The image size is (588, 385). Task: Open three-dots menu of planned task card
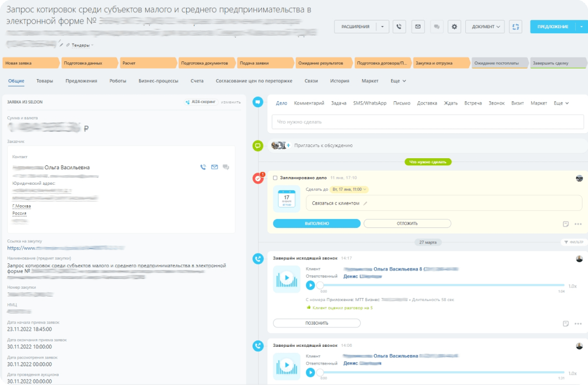(x=578, y=224)
